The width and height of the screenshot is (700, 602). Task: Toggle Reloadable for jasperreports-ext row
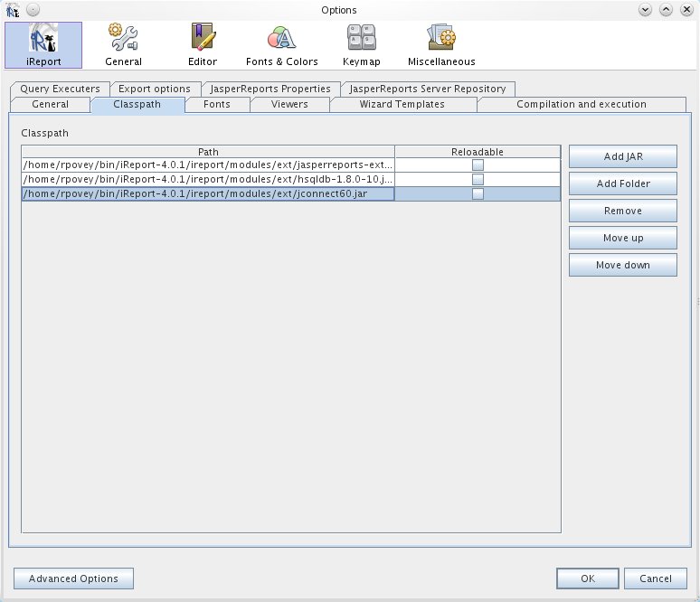point(478,165)
